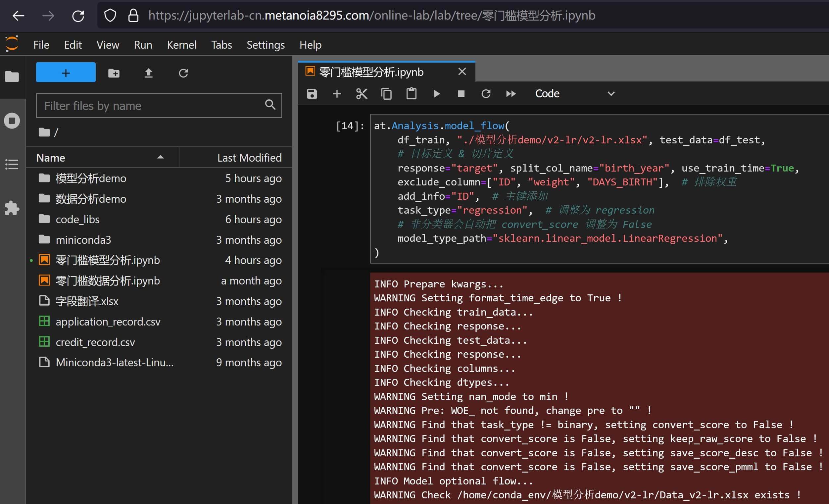The height and width of the screenshot is (504, 829).
Task: Open the Running Terminals and Kernels sidebar
Action: click(x=12, y=121)
